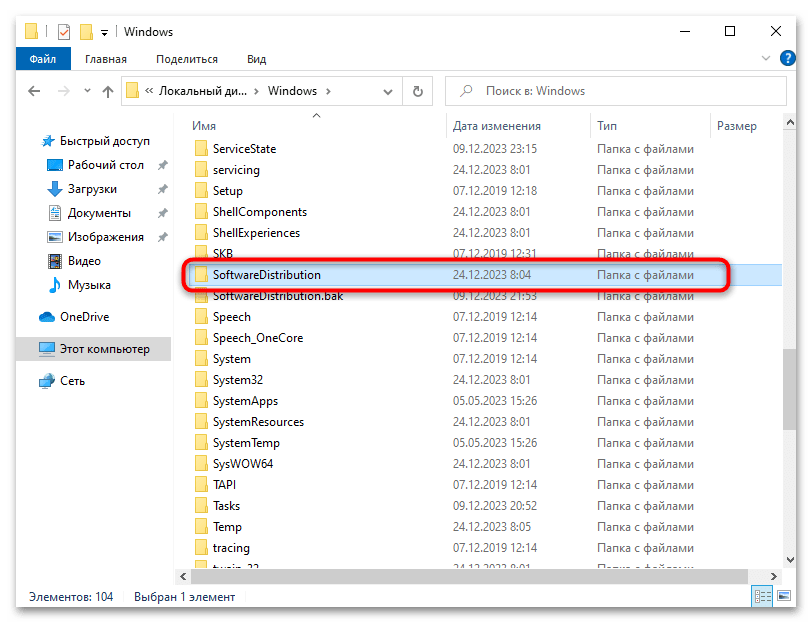Viewport: 812px width, 623px height.
Task: Switch to the Вид ribbon tab
Action: pos(256,58)
